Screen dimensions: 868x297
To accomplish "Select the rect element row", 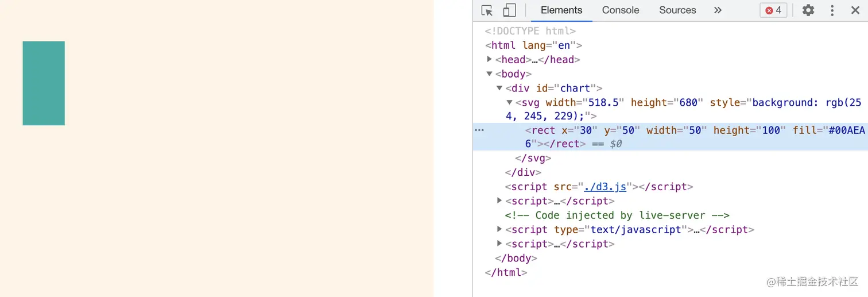I will point(670,137).
